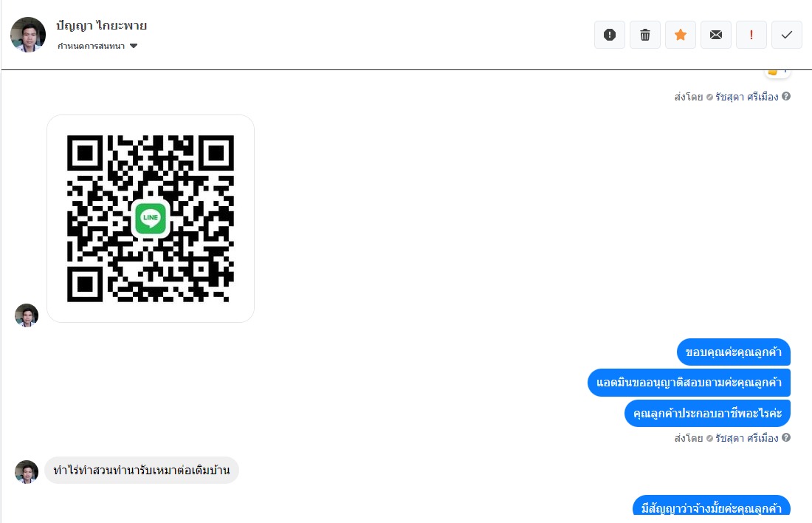The image size is (812, 523).
Task: Open กำหนดการสนทนา conversation assignment menu
Action: tap(97, 46)
